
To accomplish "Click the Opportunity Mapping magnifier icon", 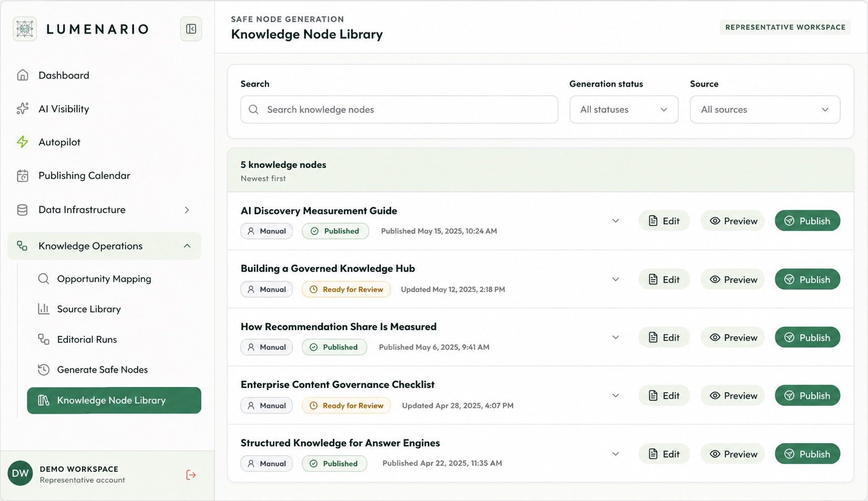I will (x=44, y=279).
